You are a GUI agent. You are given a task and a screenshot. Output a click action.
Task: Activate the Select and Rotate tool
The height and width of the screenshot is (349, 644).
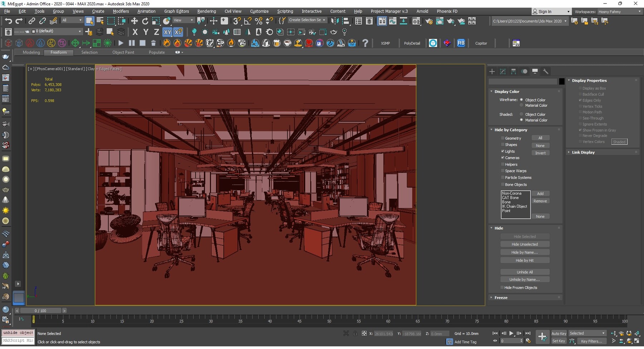(x=145, y=21)
